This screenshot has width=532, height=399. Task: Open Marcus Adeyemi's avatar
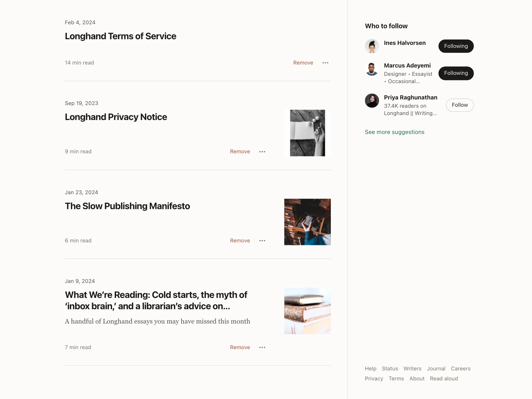pos(372,69)
